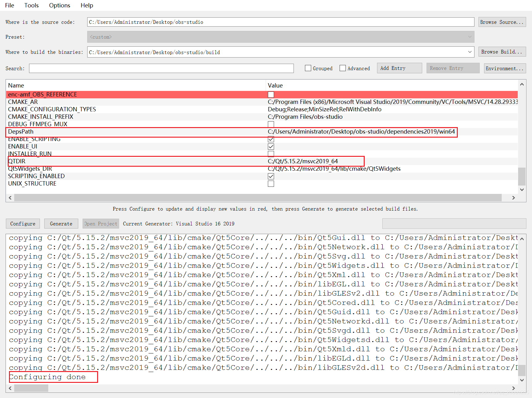Click the source code path field

pyautogui.click(x=281, y=22)
